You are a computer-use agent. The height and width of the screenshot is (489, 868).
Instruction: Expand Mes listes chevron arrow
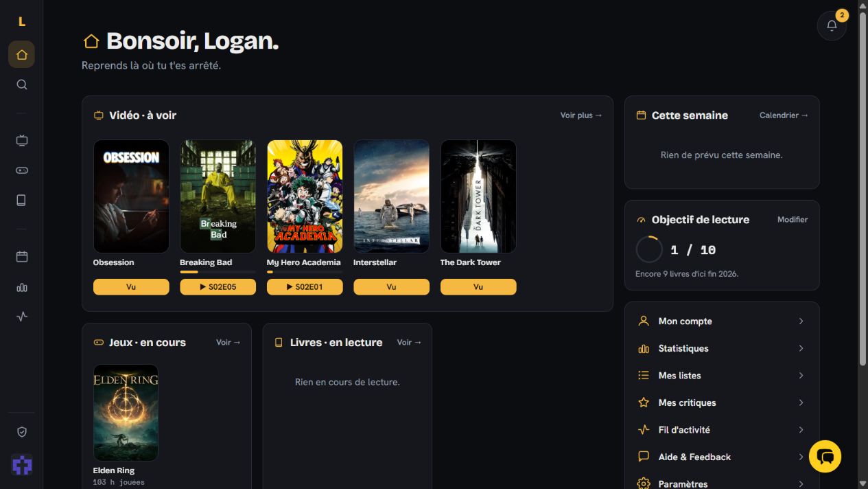point(801,375)
